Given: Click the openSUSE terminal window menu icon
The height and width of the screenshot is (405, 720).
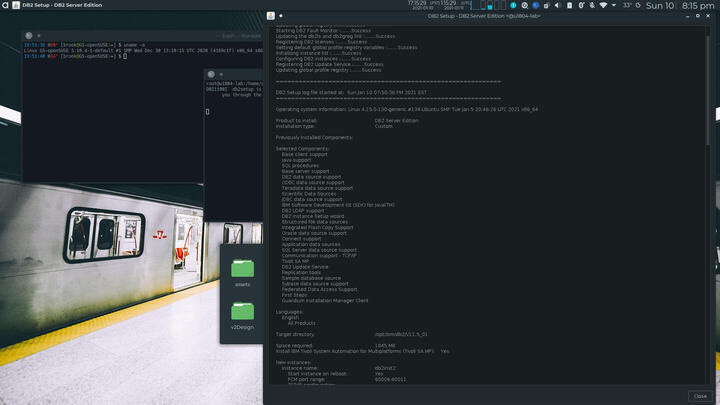Looking at the screenshot, I should click(28, 35).
